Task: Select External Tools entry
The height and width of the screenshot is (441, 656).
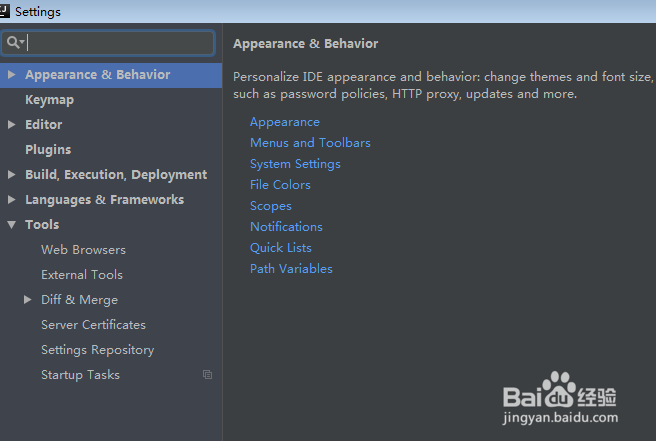Action: [x=82, y=275]
